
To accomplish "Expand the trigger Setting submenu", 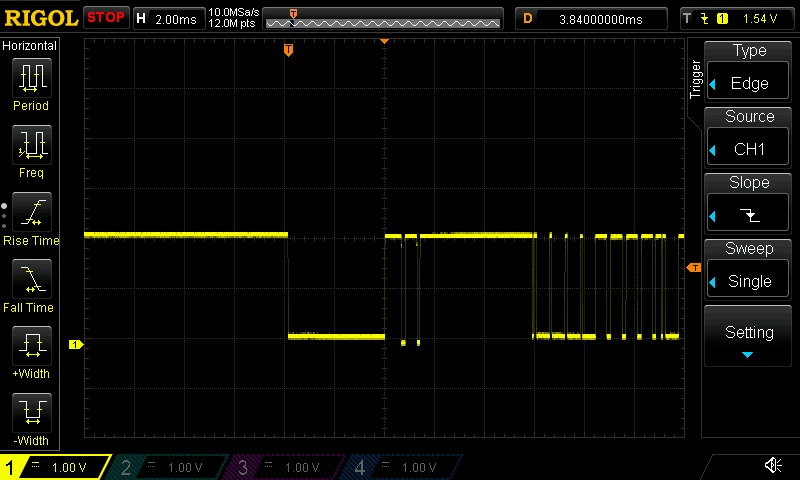I will [x=749, y=338].
